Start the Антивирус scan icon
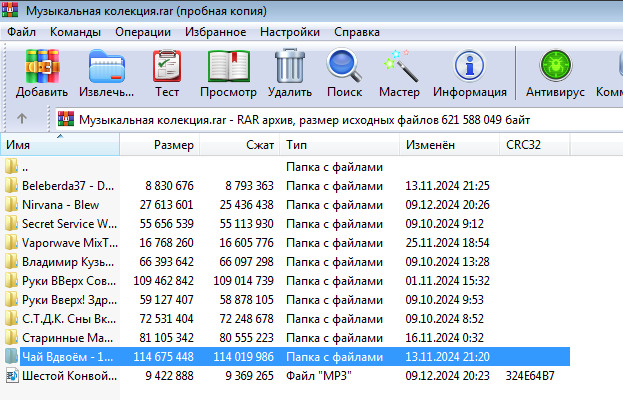 click(555, 65)
